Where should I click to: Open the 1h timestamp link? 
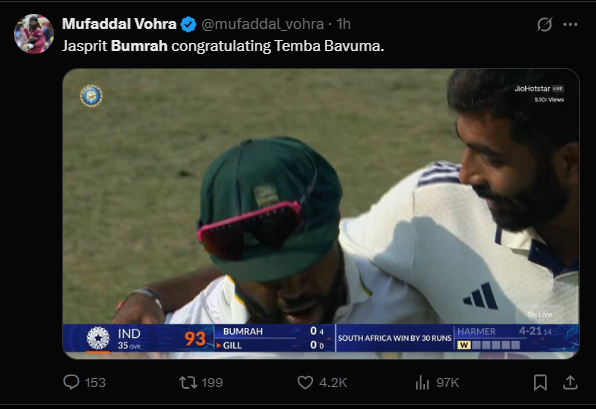click(x=343, y=24)
